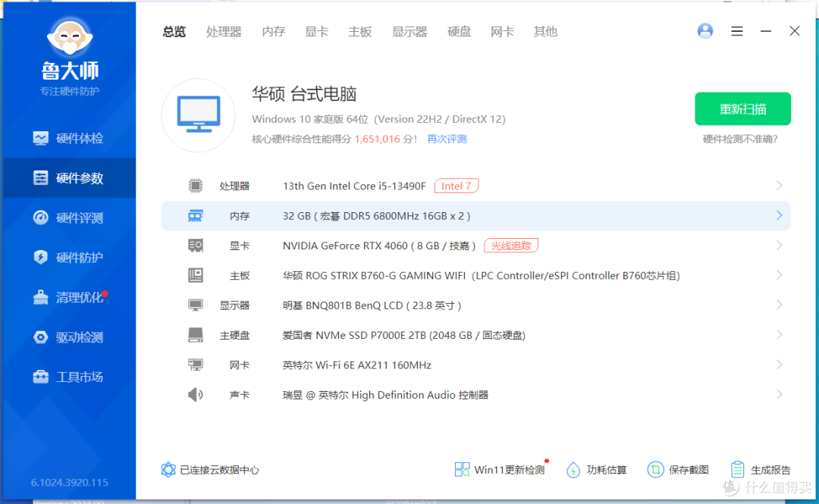This screenshot has width=819, height=504.
Task: Click NVIDIA GeForce RTX 4060 text
Action: point(379,246)
